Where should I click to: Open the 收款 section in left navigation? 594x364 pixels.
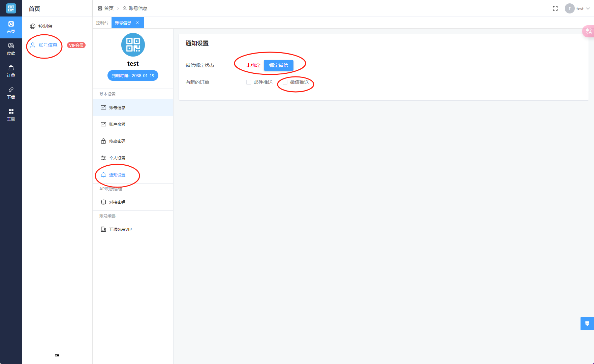click(11, 49)
